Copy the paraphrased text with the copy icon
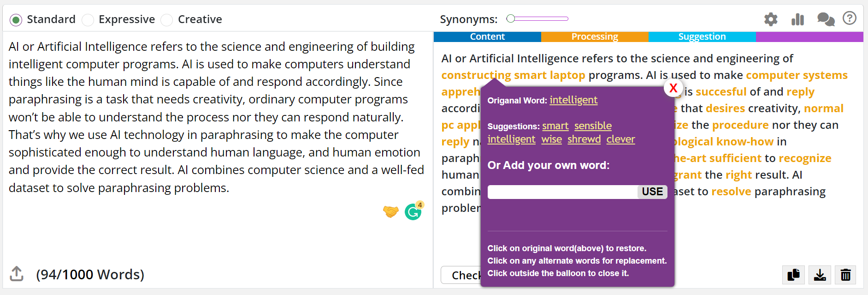Image resolution: width=868 pixels, height=295 pixels. tap(793, 275)
